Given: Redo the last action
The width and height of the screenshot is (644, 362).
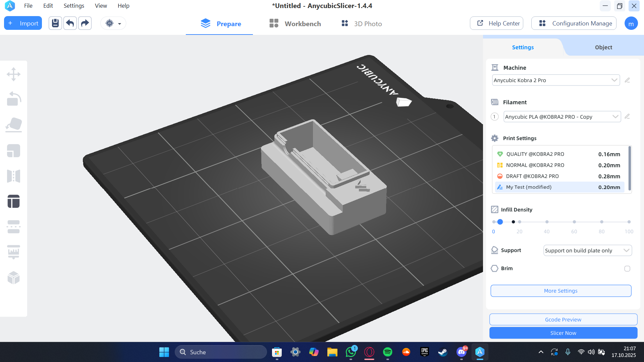Looking at the screenshot, I should point(85,23).
